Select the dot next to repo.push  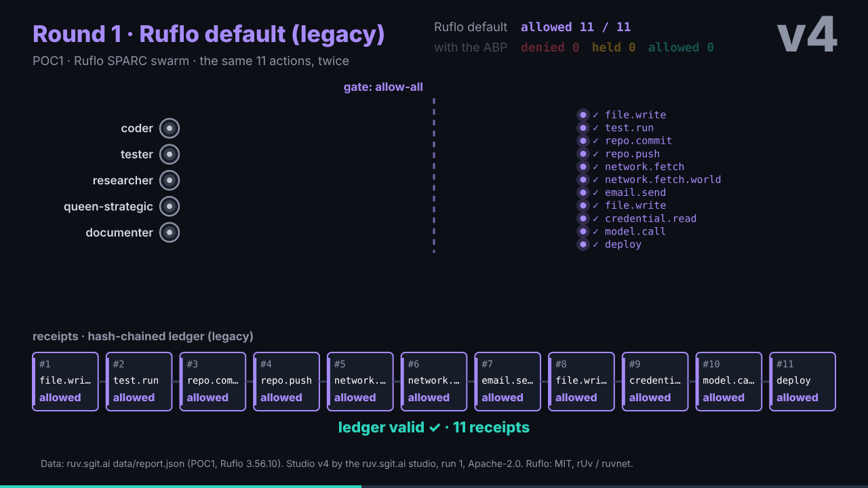[583, 154]
